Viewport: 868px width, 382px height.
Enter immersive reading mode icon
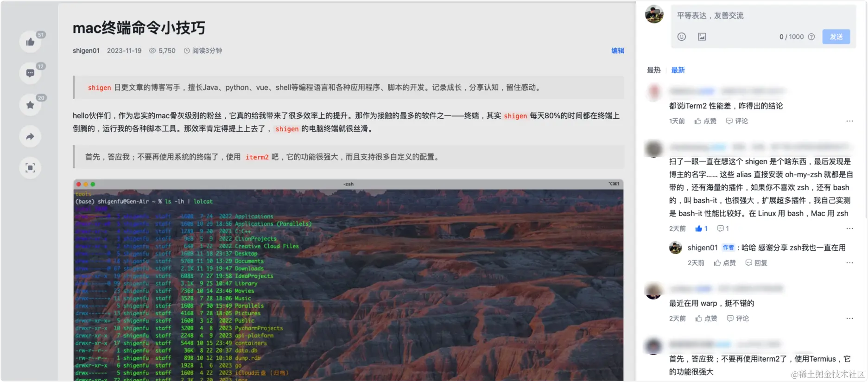30,168
